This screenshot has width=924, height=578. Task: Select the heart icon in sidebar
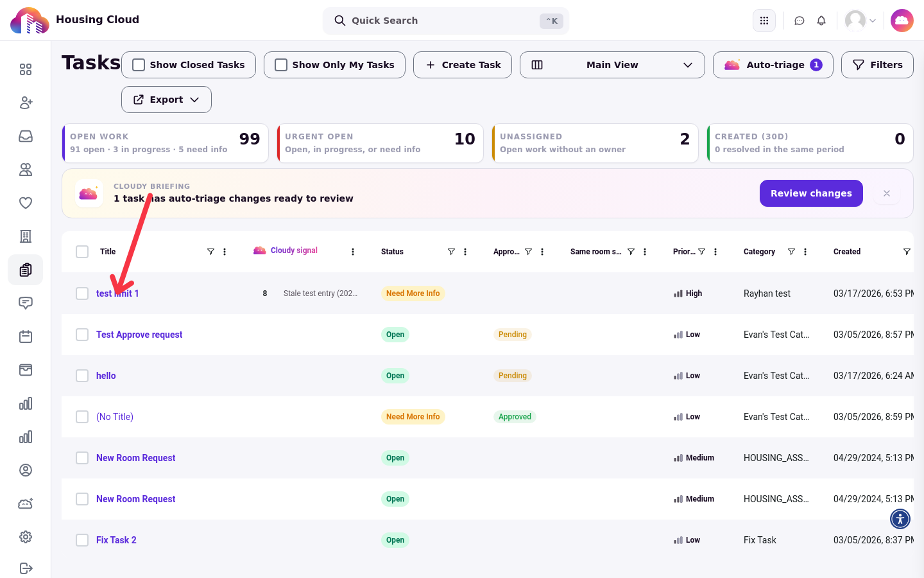(x=26, y=203)
